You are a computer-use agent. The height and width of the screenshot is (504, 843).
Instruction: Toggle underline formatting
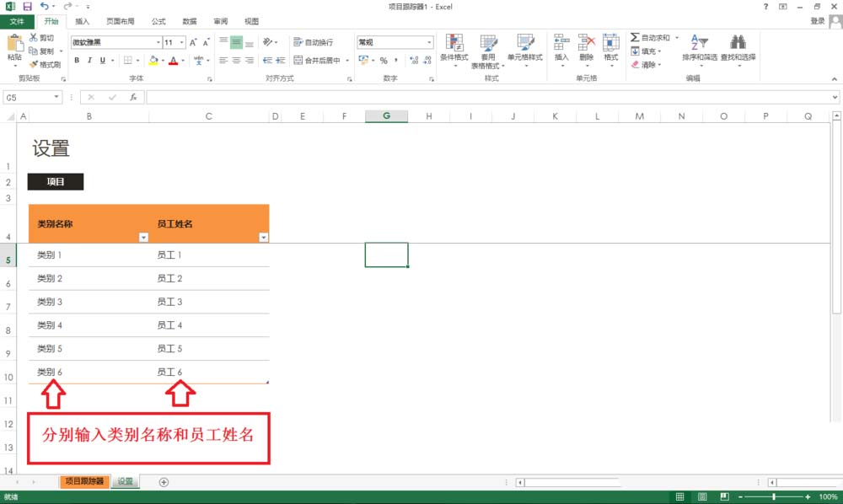(101, 60)
